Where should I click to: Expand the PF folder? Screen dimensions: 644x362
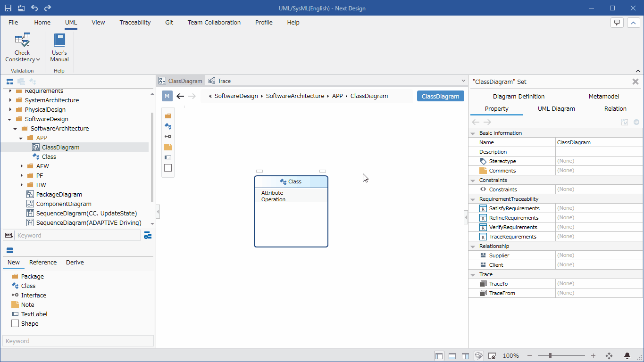22,175
